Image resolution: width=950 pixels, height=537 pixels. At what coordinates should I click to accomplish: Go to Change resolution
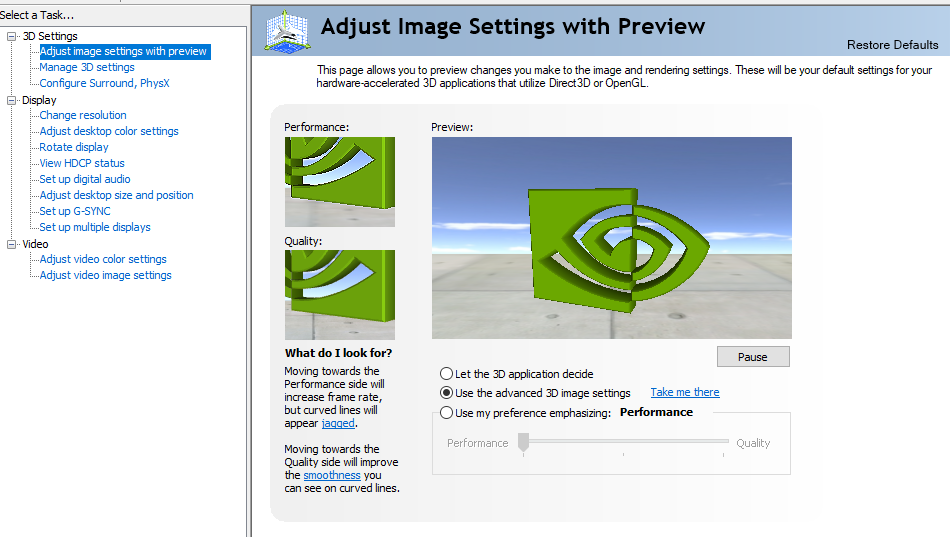[83, 115]
